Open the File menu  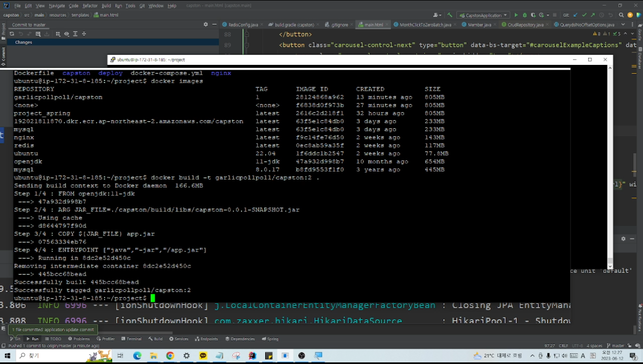click(17, 6)
